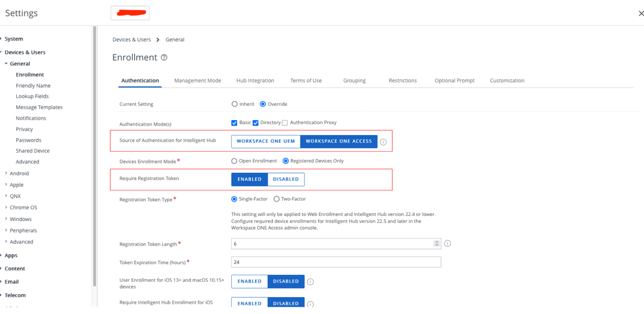Disable User Enrollment for iOS 13+
This screenshot has height=314, width=644.
click(286, 281)
